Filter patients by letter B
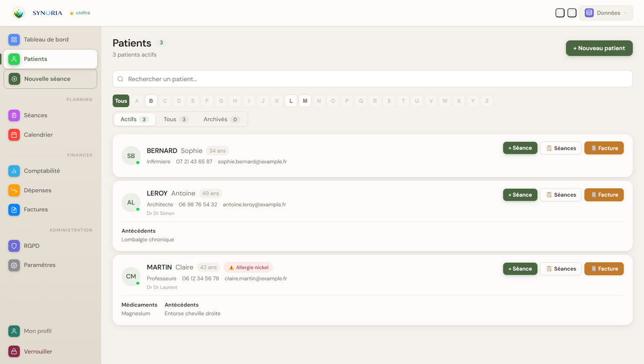 click(151, 101)
